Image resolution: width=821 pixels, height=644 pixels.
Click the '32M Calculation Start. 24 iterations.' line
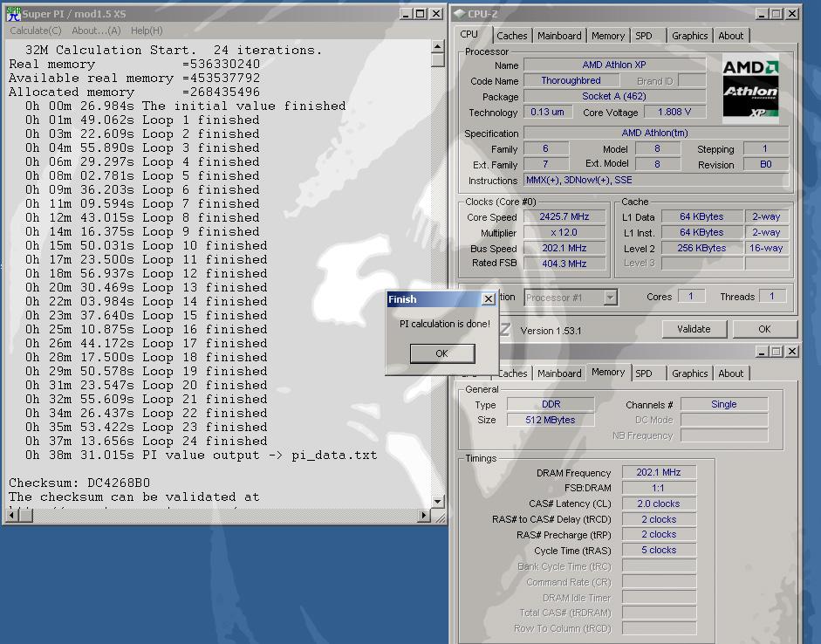pyautogui.click(x=174, y=51)
